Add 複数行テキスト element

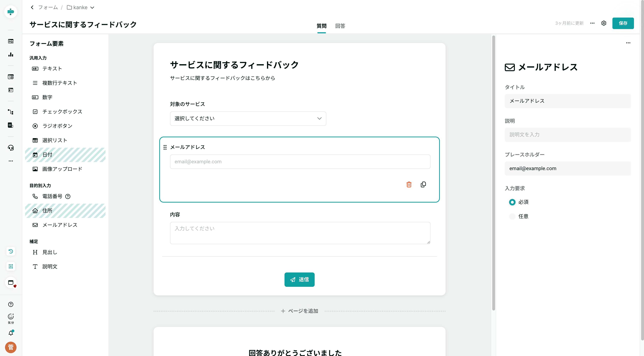65,83
